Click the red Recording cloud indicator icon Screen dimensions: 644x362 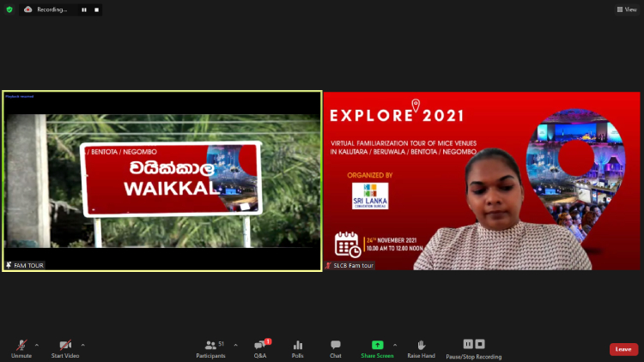pyautogui.click(x=28, y=9)
